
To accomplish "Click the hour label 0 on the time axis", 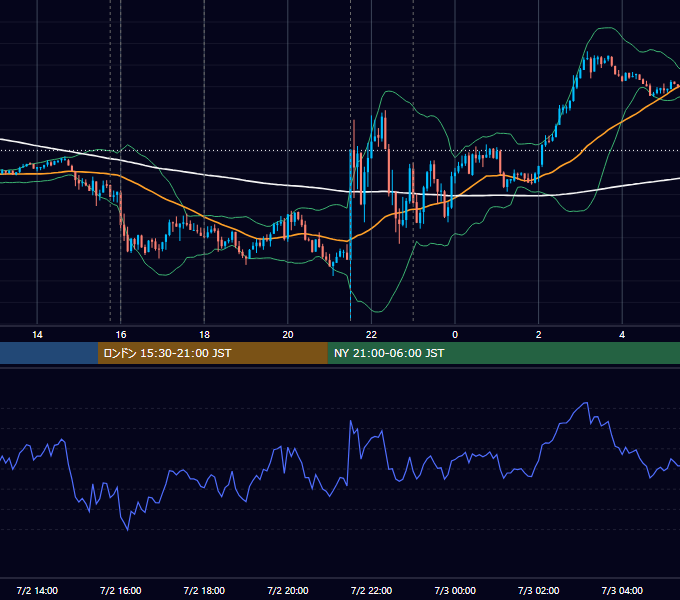I will (x=455, y=335).
